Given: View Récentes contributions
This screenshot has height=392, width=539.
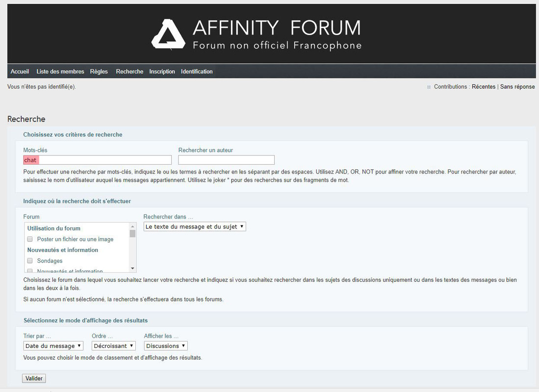Looking at the screenshot, I should click(483, 87).
